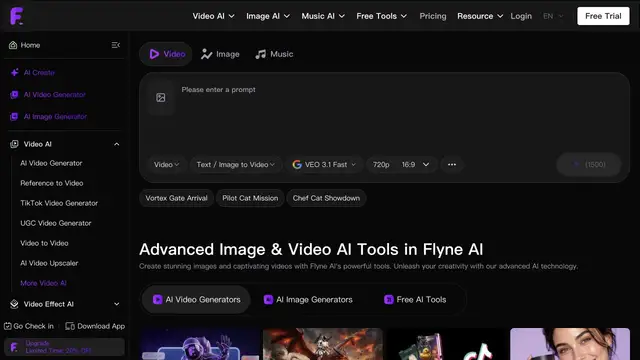
Task: Choose the Pilot Cat Mission prompt suggestion
Action: [x=250, y=198]
